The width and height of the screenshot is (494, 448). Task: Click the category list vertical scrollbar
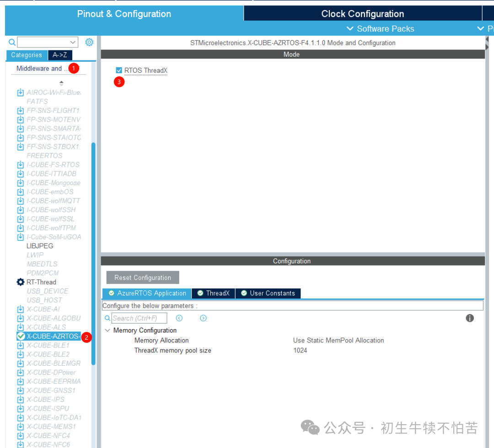(93, 254)
